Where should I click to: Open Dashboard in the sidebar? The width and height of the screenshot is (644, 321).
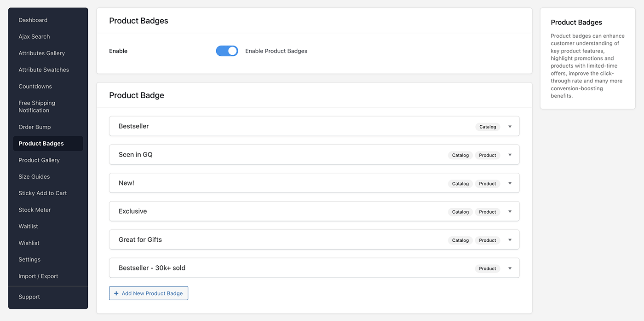click(33, 20)
